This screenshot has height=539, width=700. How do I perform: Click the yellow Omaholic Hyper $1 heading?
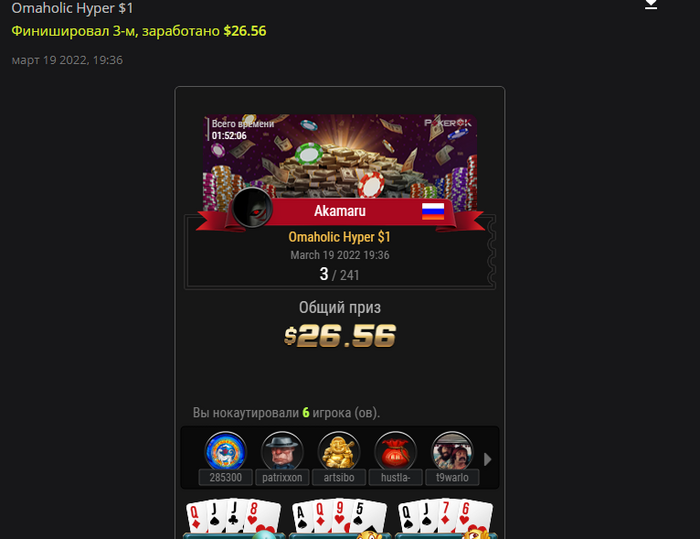(339, 237)
